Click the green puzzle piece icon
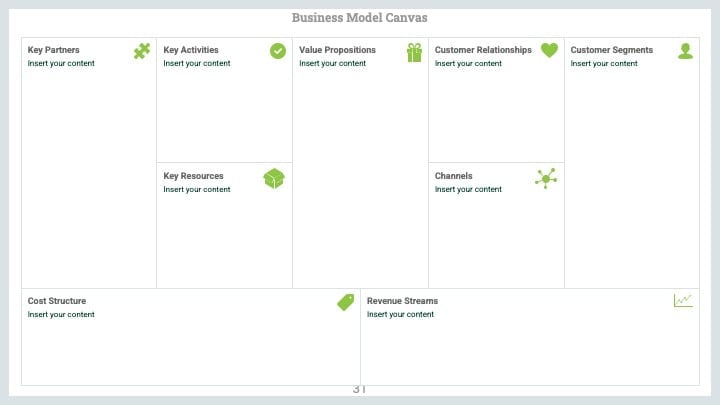Viewport: 720px width, 405px height. (142, 51)
